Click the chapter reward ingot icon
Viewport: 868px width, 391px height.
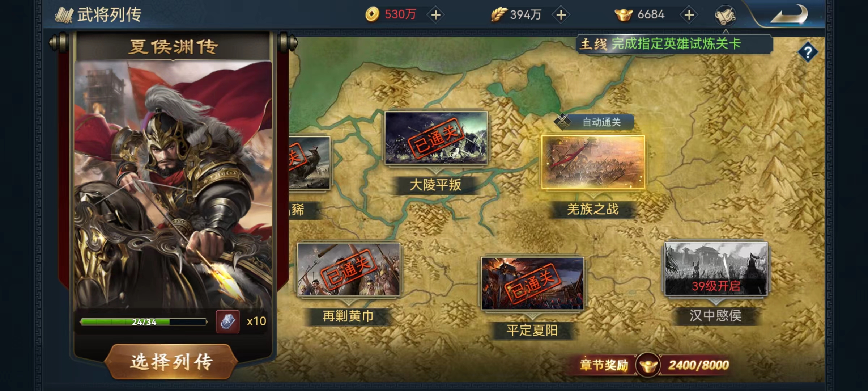648,365
